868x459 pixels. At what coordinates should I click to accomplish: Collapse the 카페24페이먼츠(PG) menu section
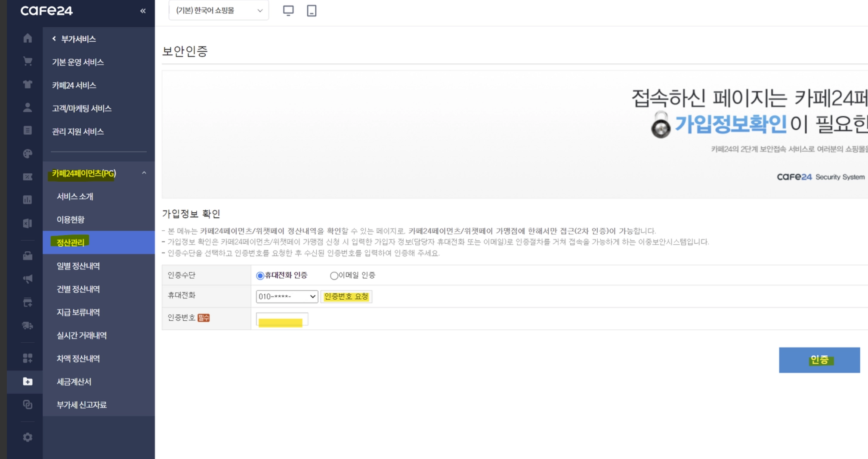pyautogui.click(x=144, y=173)
